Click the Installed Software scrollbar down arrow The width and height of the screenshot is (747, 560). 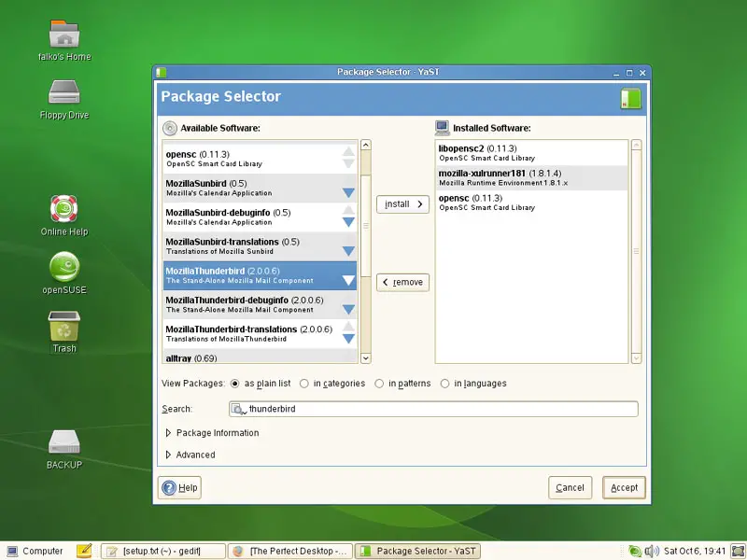click(637, 358)
